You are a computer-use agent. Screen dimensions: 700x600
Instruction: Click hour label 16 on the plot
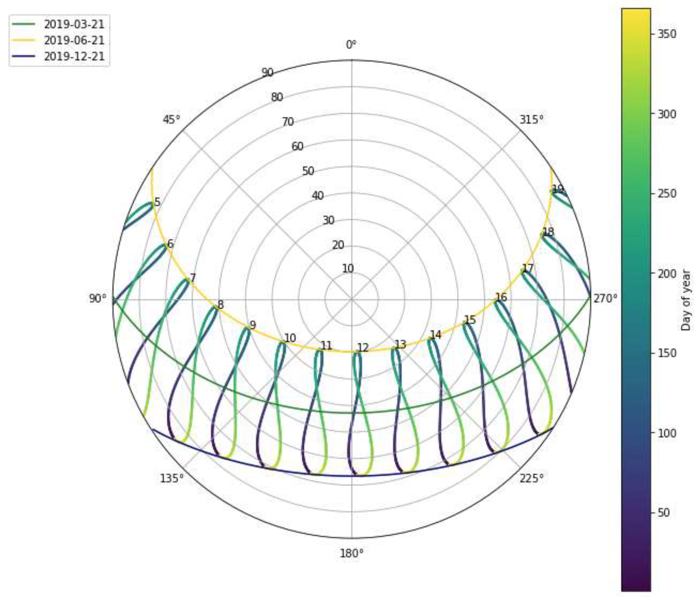coord(501,297)
